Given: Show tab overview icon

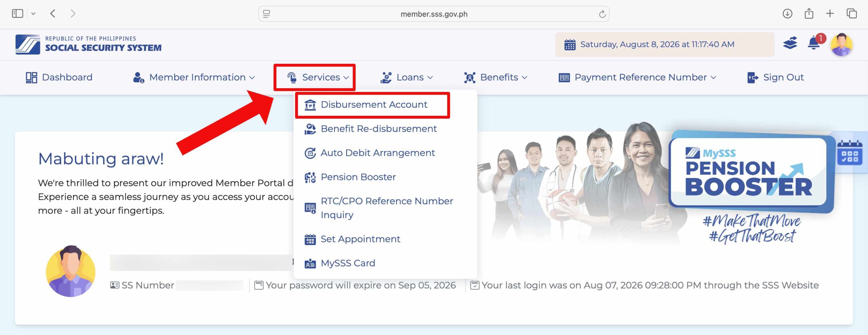Looking at the screenshot, I should 852,14.
